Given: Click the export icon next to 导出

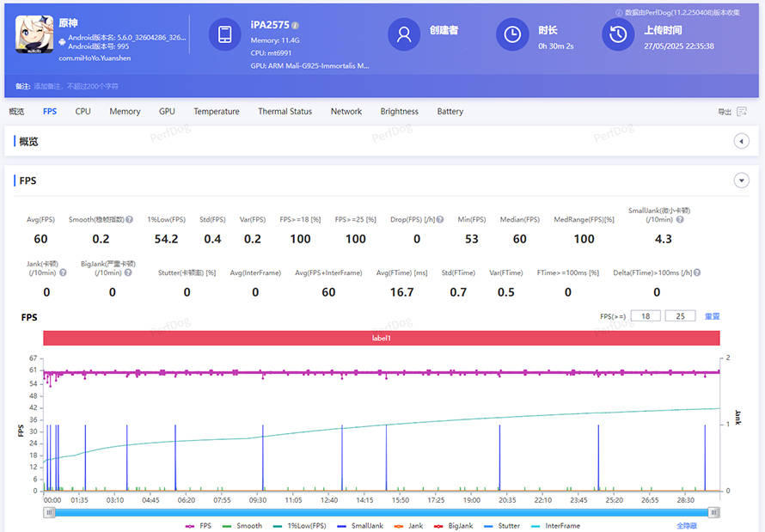Looking at the screenshot, I should [741, 112].
